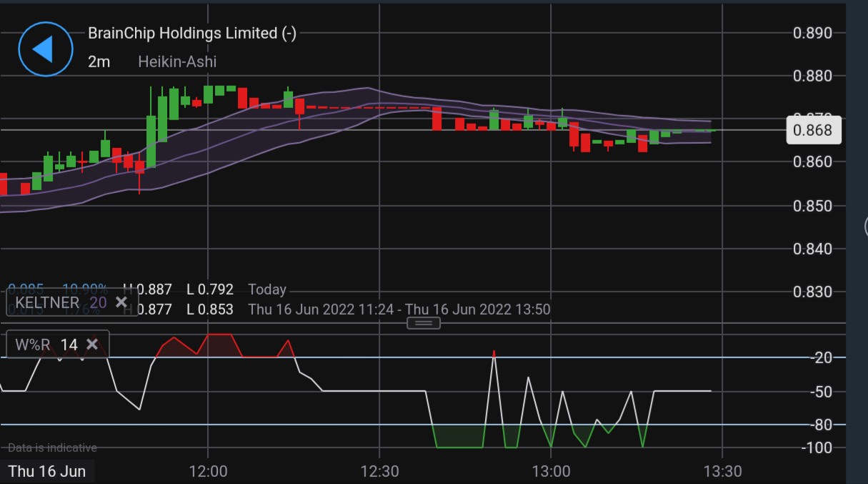Click the -80 Williams %R level label
The height and width of the screenshot is (484, 868).
coord(822,425)
